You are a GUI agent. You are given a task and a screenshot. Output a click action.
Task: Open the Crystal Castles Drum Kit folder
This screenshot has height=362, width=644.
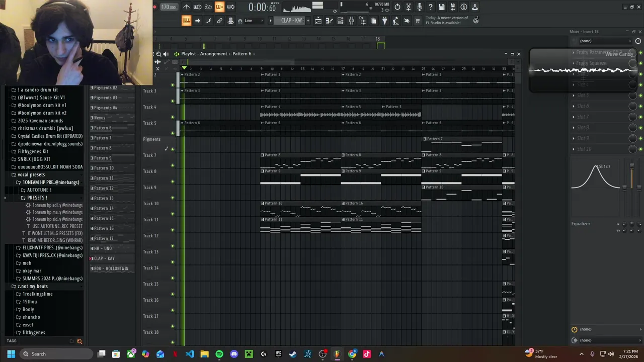click(x=50, y=136)
